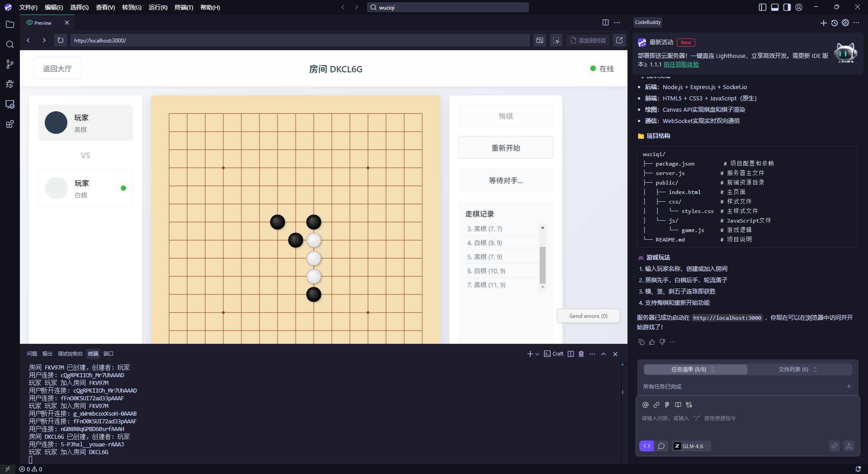Open CodeBuddy settings gear
This screenshot has width=868, height=474.
pos(845,23)
